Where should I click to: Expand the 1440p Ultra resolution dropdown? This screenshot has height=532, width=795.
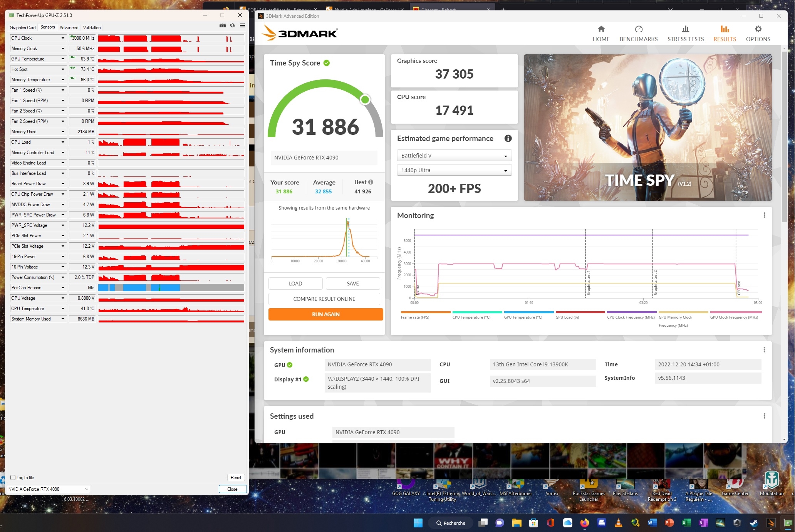[x=454, y=170]
